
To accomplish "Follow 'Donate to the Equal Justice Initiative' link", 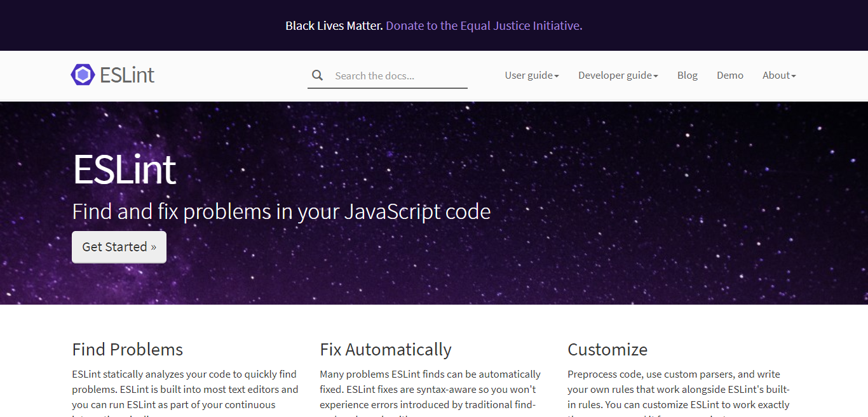I will 484,26.
